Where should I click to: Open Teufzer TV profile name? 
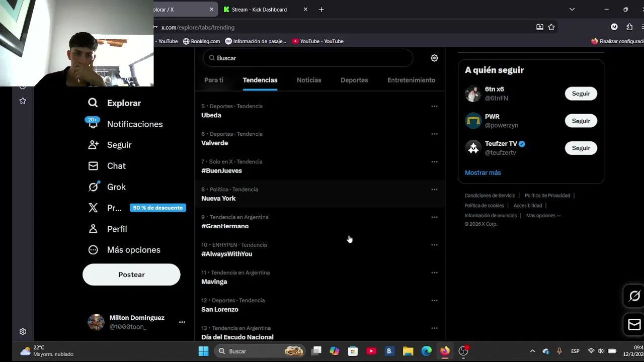[501, 144]
